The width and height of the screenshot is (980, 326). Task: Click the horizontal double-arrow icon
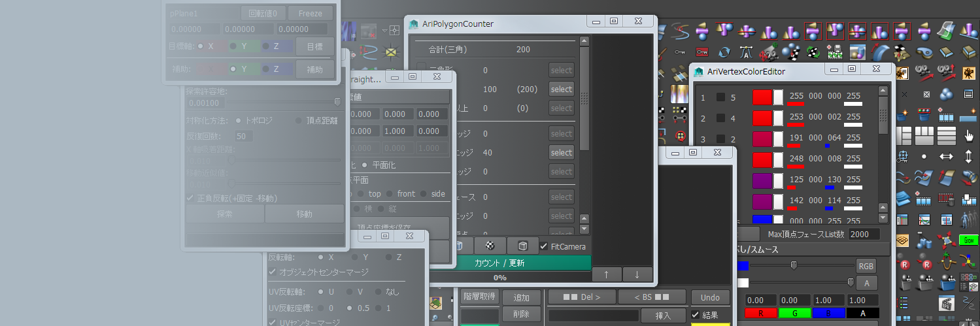[946, 156]
